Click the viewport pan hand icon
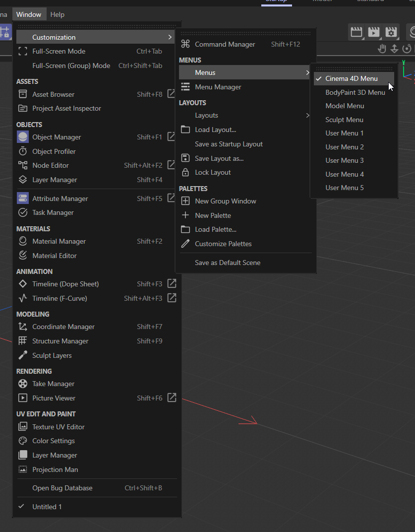 [382, 49]
